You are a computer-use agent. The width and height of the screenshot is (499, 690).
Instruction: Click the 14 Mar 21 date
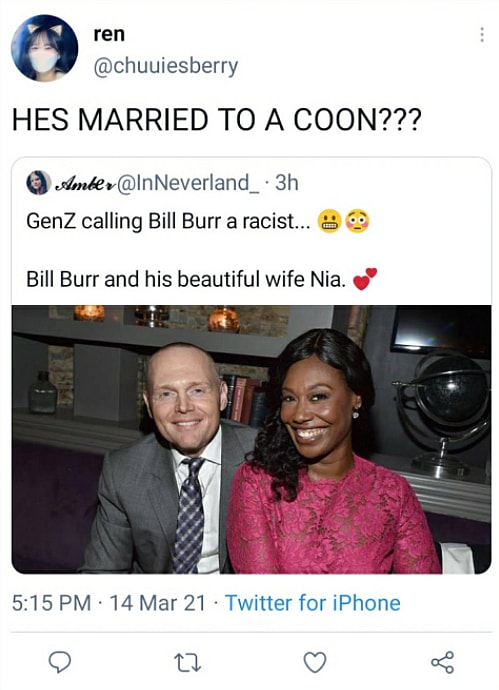point(158,603)
